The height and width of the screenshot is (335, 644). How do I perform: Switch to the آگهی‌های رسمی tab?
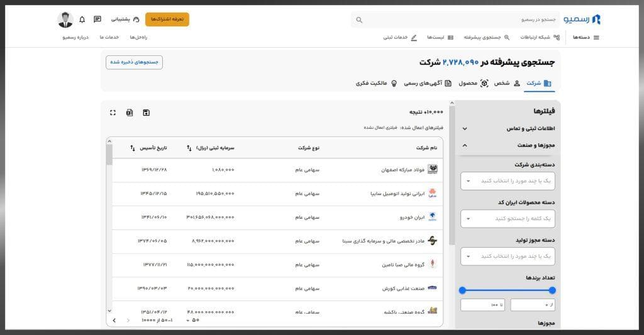pyautogui.click(x=428, y=84)
